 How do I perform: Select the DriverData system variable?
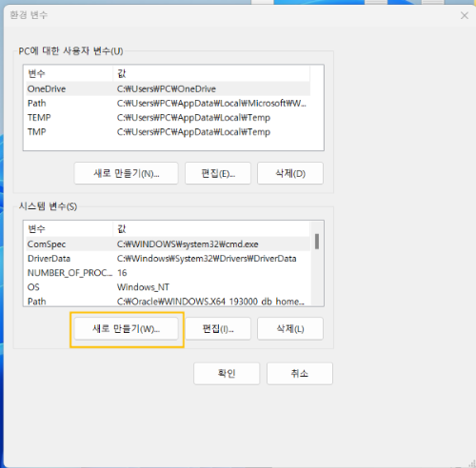pyautogui.click(x=169, y=258)
